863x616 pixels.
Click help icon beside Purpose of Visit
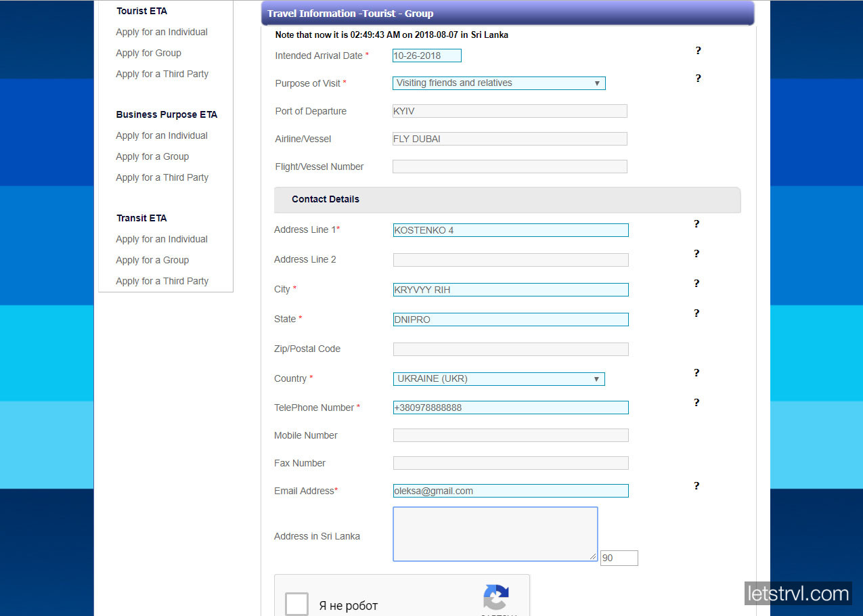[698, 79]
